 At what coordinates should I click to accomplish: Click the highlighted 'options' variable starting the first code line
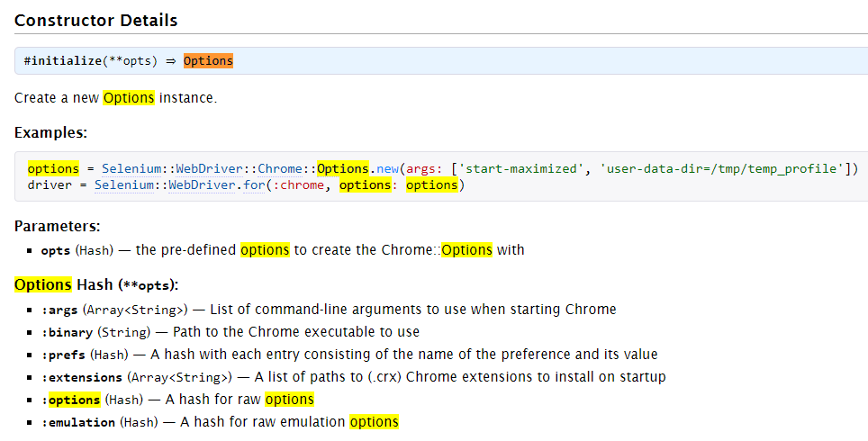click(53, 169)
